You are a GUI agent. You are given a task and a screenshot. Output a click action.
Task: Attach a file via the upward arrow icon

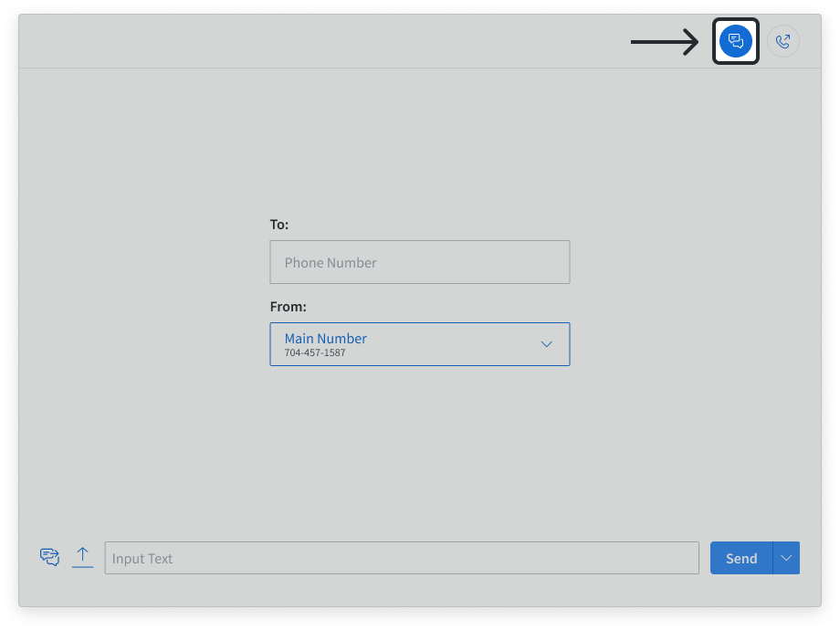82,557
